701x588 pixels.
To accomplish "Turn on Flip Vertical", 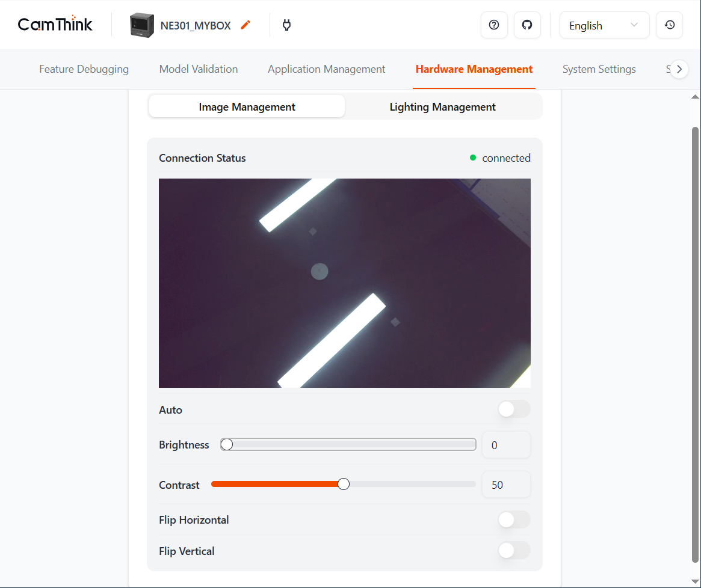I will click(x=514, y=550).
